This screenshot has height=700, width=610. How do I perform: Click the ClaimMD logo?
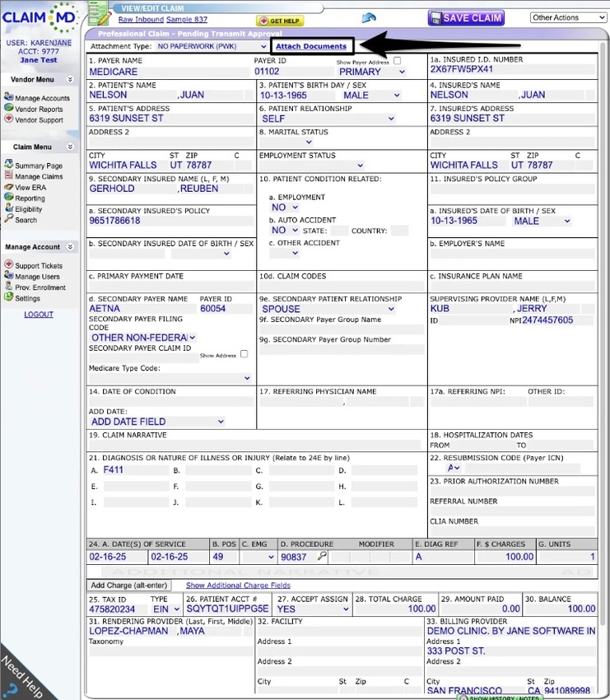tap(40, 18)
